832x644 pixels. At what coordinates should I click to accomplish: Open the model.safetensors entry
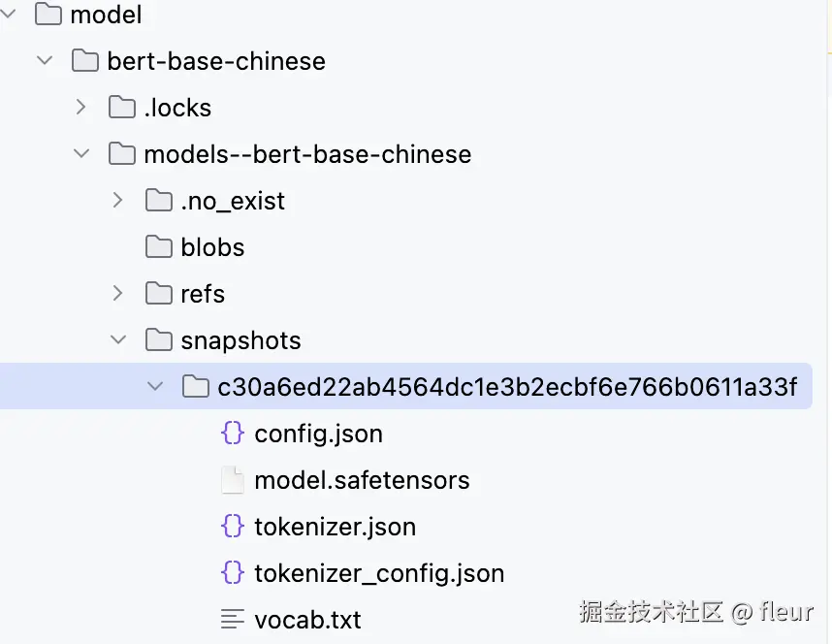click(x=362, y=480)
